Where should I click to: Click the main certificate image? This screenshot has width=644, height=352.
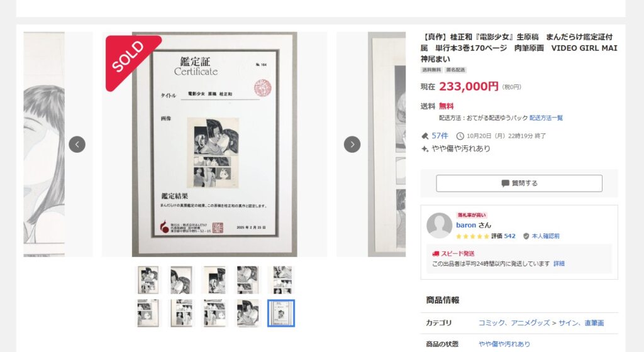coord(214,145)
